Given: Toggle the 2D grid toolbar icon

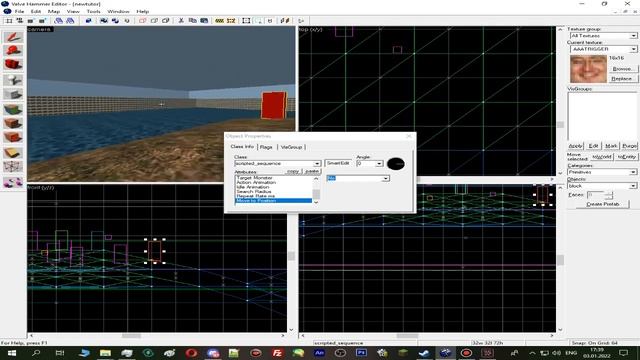Looking at the screenshot, I should 9,21.
